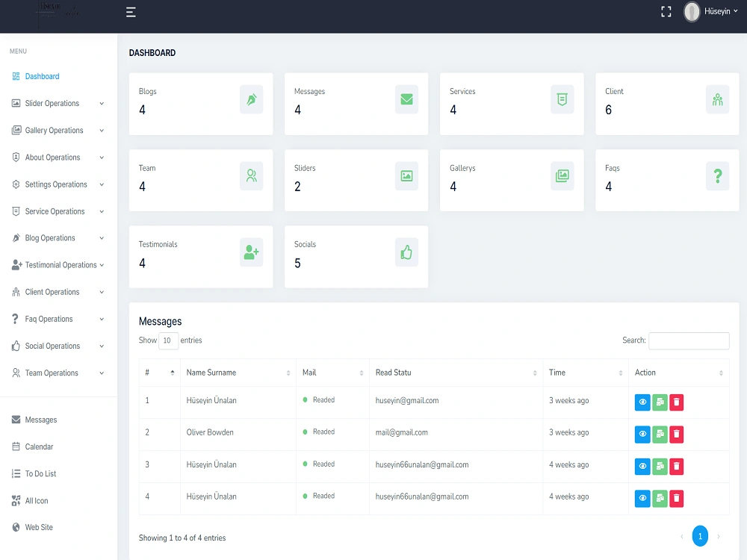Delete row 4 message trash icon
This screenshot has height=560, width=747.
[677, 499]
